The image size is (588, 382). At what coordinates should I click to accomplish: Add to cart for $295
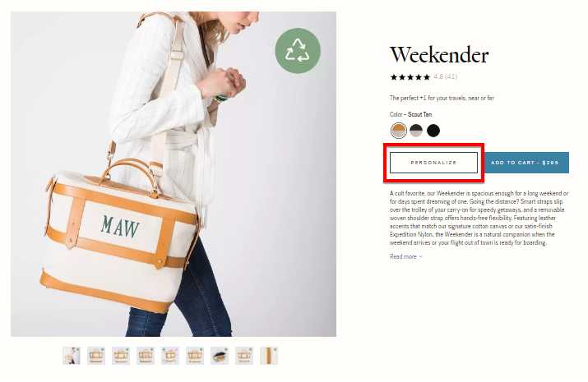(x=525, y=163)
